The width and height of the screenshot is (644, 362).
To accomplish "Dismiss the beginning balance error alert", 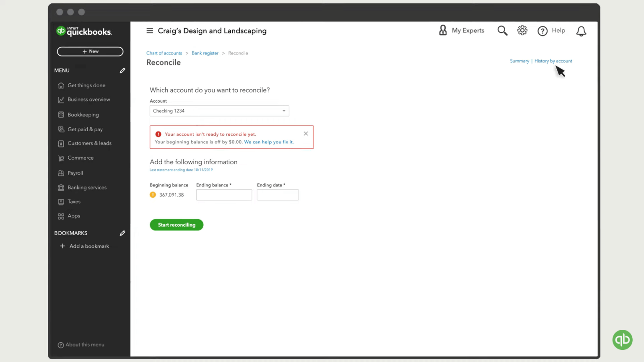I will tap(306, 133).
